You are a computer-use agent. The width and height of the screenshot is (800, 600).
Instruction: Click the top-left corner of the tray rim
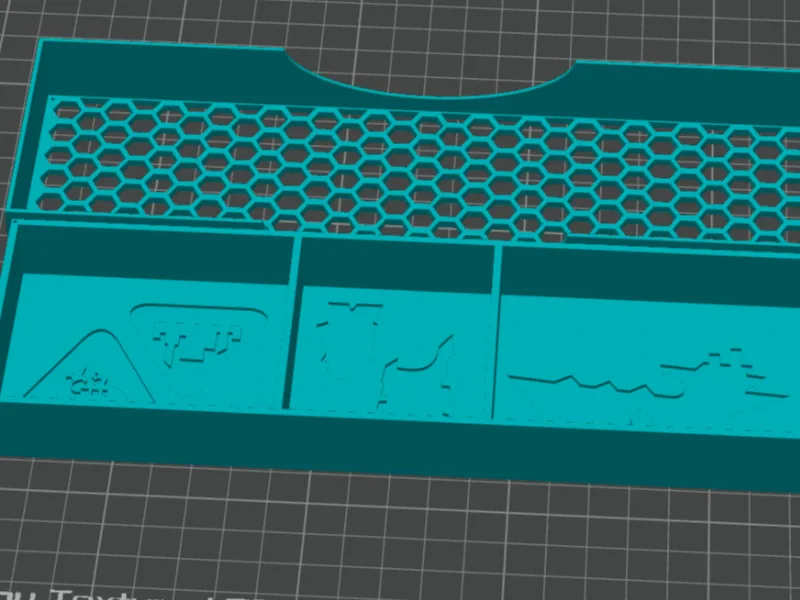click(42, 42)
